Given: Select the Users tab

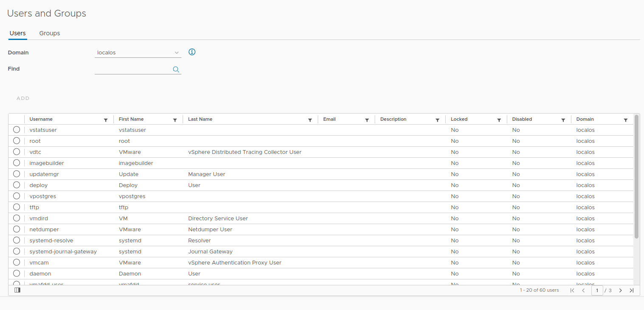Looking at the screenshot, I should (x=18, y=33).
